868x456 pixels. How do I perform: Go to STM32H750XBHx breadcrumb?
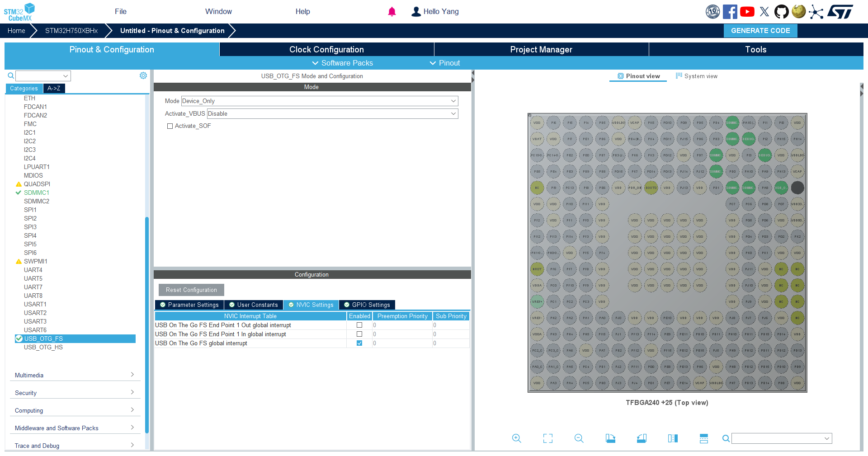[71, 31]
